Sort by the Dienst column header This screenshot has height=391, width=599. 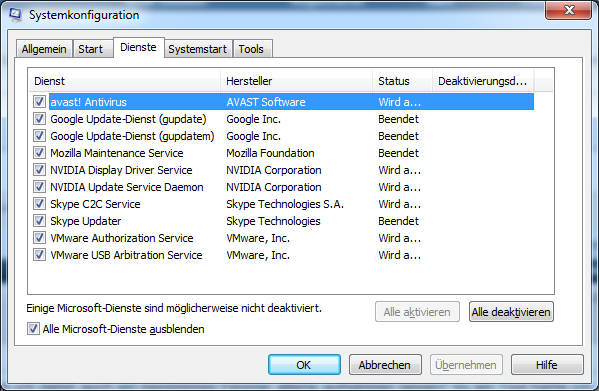pos(125,81)
